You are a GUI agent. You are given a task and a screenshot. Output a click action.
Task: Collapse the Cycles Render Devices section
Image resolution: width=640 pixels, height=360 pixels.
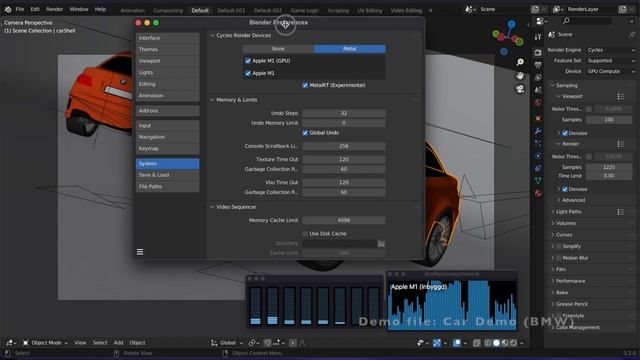click(x=212, y=36)
